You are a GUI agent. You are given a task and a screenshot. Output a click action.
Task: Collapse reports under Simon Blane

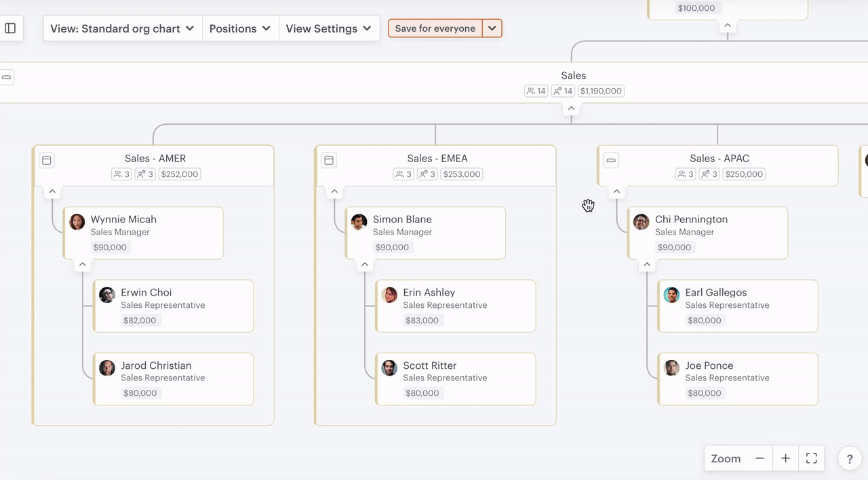click(365, 264)
